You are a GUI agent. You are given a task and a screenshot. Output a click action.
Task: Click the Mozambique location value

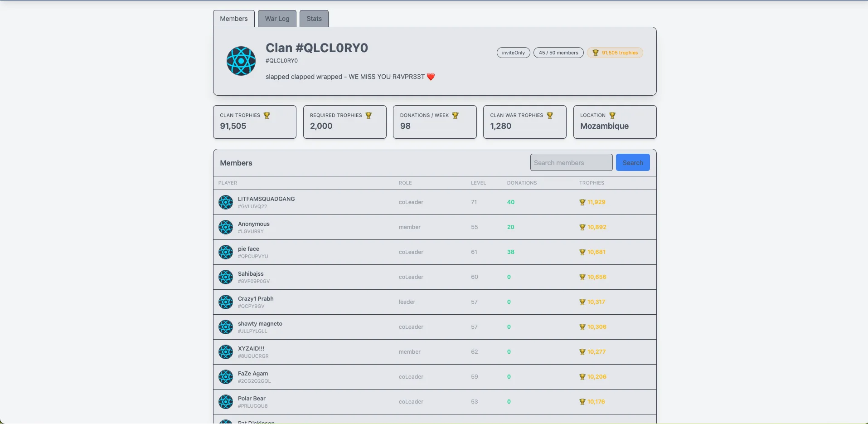(x=604, y=126)
